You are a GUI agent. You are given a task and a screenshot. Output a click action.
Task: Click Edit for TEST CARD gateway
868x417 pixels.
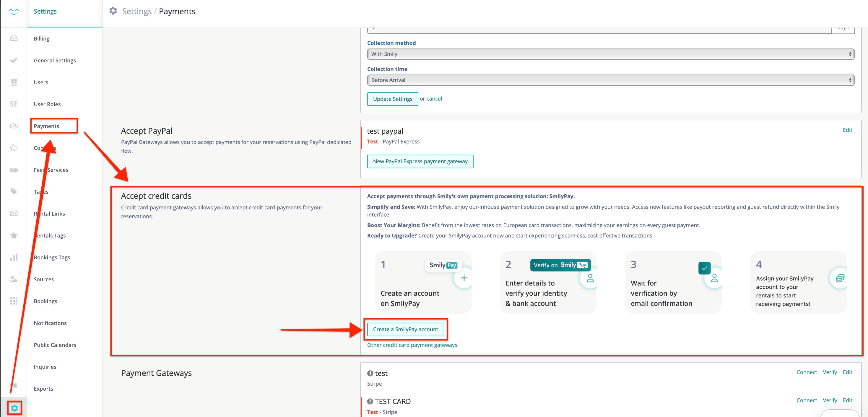[x=847, y=400]
